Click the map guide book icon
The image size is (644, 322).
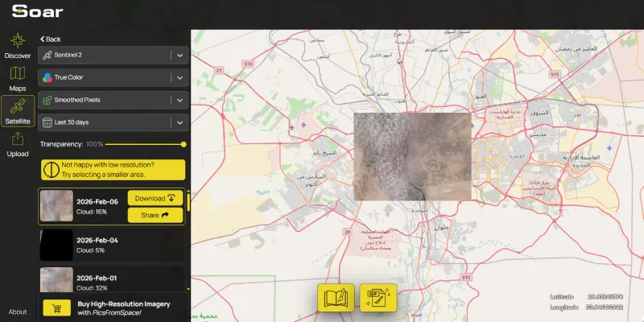[336, 298]
